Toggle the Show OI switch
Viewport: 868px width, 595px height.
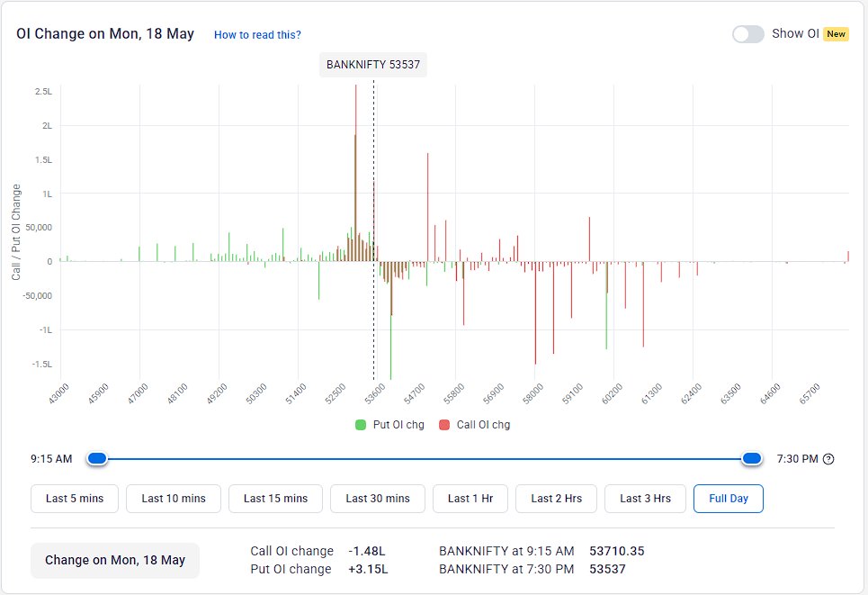tap(747, 34)
